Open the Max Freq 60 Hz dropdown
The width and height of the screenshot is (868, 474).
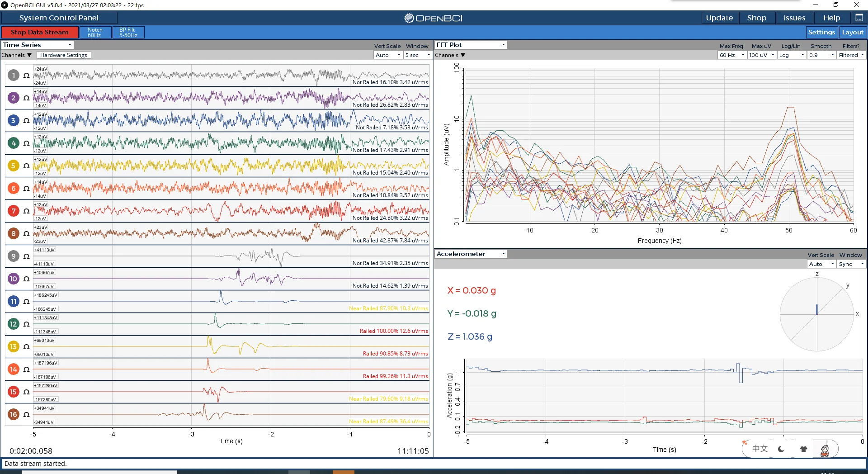pyautogui.click(x=731, y=55)
